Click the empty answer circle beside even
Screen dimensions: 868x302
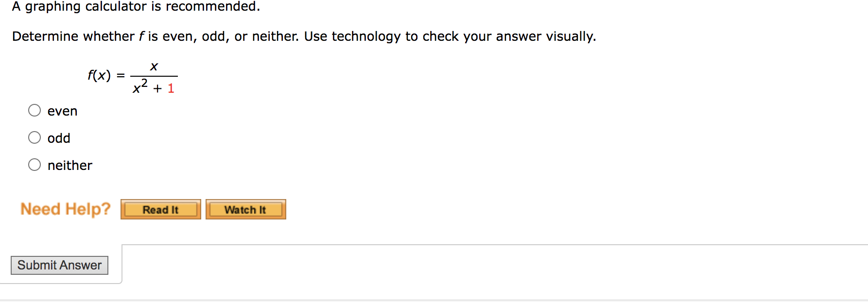click(x=35, y=110)
